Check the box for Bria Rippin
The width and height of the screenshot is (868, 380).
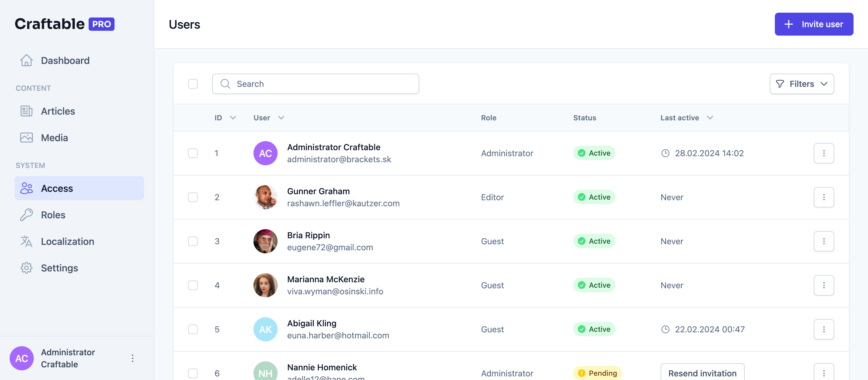(193, 241)
